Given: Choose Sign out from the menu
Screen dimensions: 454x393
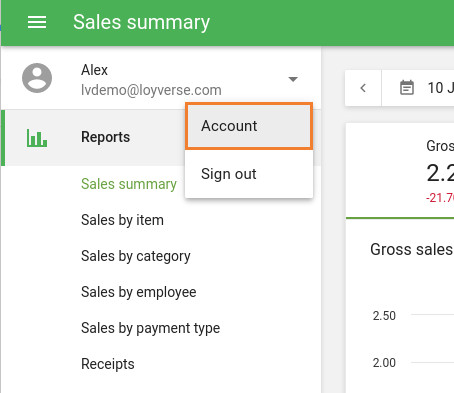Looking at the screenshot, I should [x=249, y=174].
